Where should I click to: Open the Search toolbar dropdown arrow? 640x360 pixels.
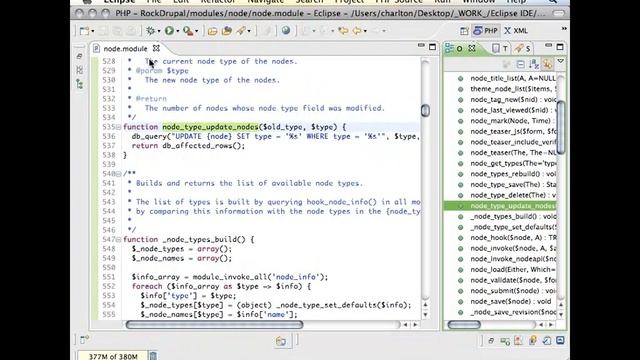(249, 31)
